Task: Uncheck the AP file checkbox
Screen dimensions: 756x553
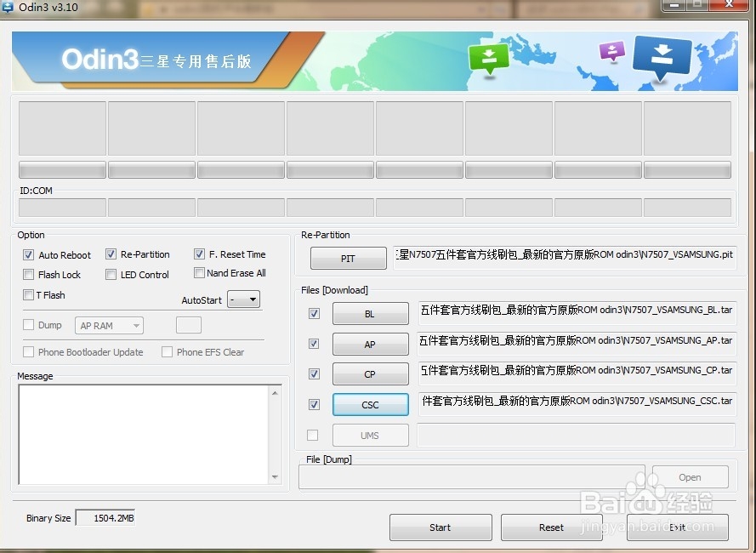Action: (x=314, y=344)
